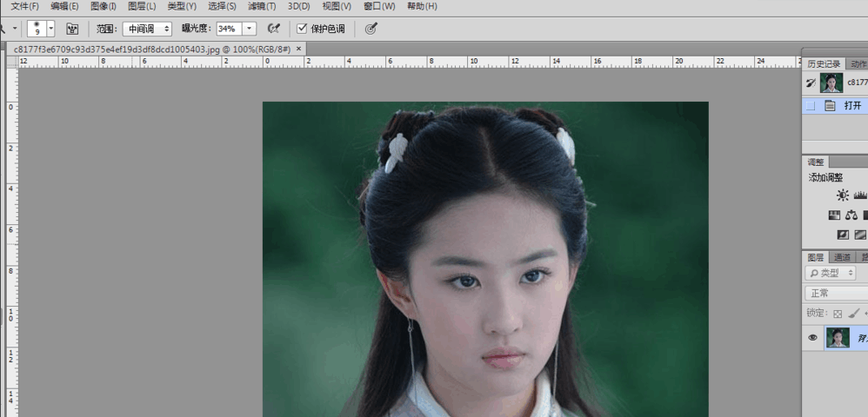
Task: Lock transparent pixels icon
Action: [838, 314]
